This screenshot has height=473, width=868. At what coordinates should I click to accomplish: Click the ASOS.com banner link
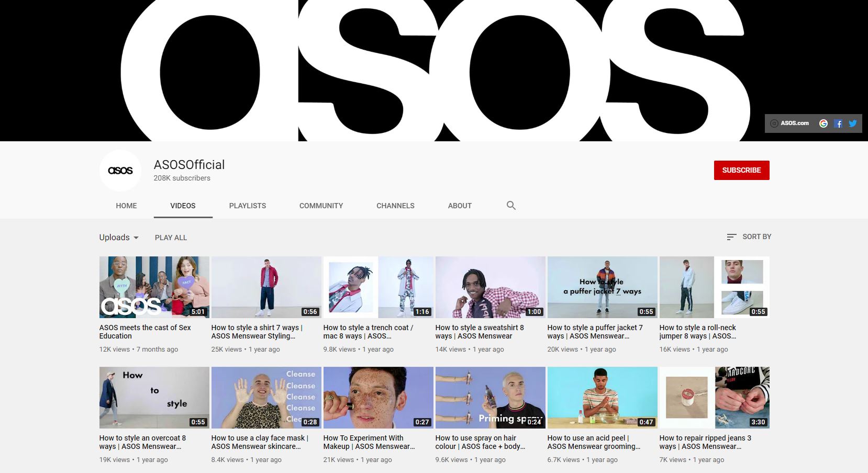click(789, 123)
